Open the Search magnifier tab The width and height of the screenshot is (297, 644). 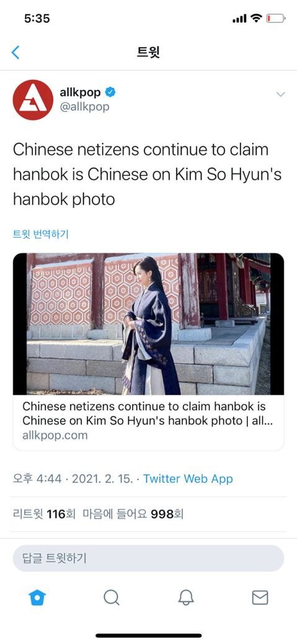point(112,598)
